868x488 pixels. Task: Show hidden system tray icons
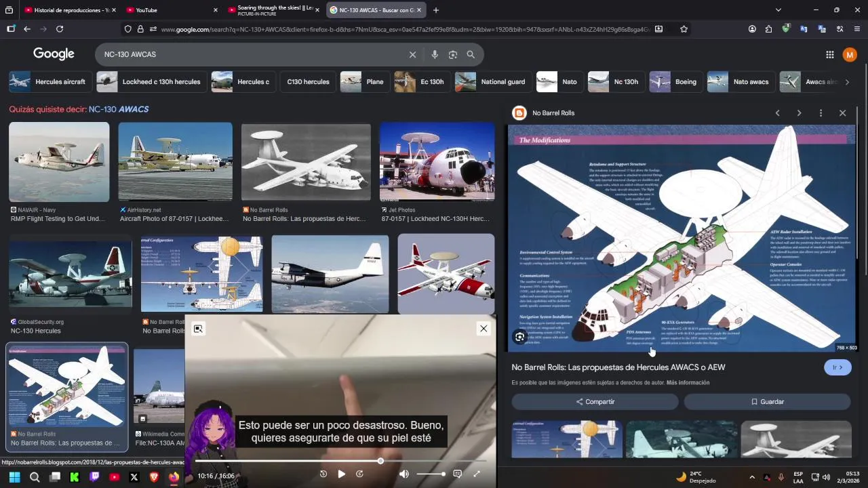(751, 477)
